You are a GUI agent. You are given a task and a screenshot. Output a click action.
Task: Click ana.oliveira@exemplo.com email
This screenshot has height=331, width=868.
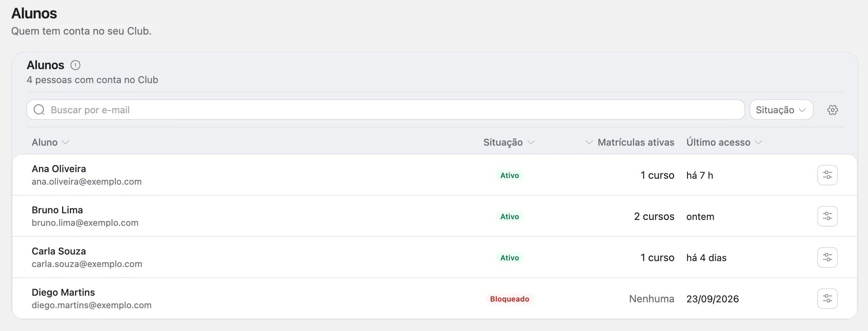point(86,182)
